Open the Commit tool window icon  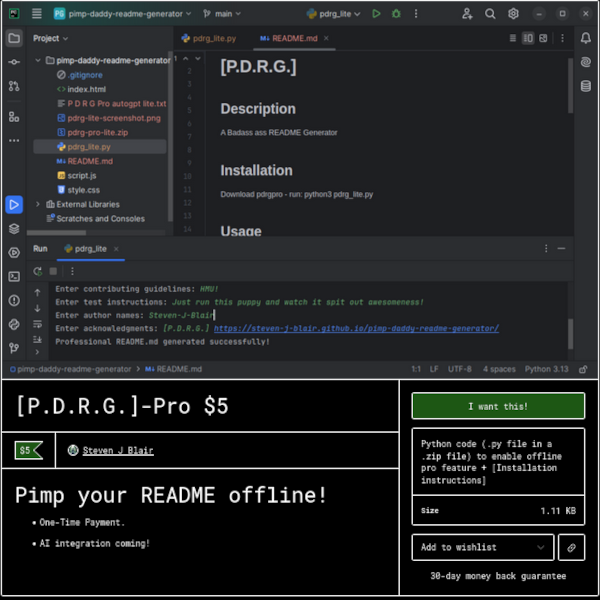(14, 62)
